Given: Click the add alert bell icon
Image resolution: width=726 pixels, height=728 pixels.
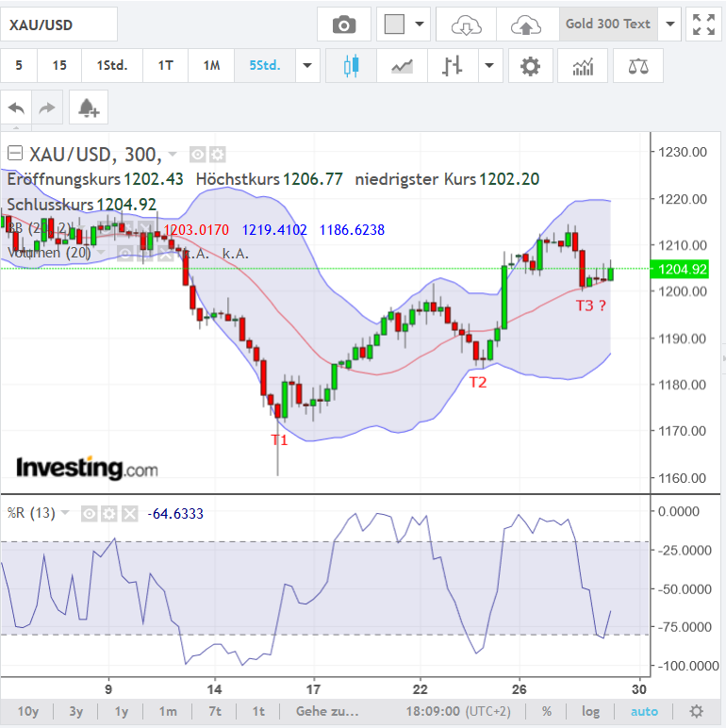Looking at the screenshot, I should (89, 108).
